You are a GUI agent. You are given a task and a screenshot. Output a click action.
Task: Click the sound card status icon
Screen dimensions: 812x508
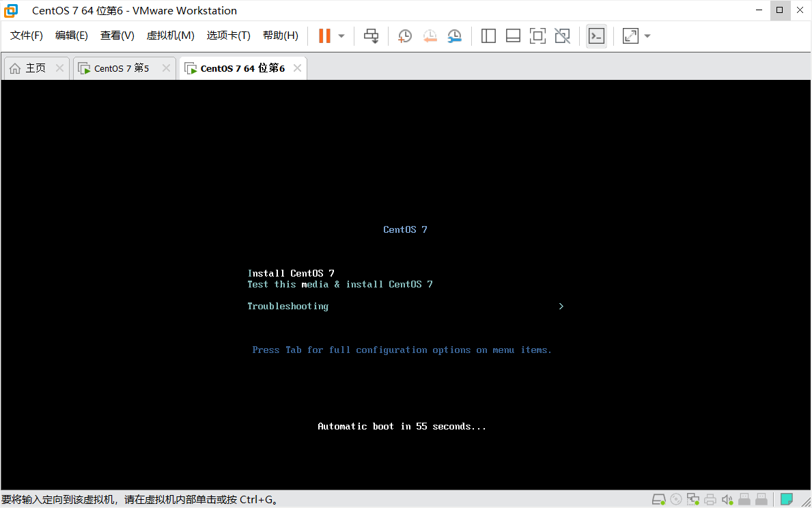(727, 500)
